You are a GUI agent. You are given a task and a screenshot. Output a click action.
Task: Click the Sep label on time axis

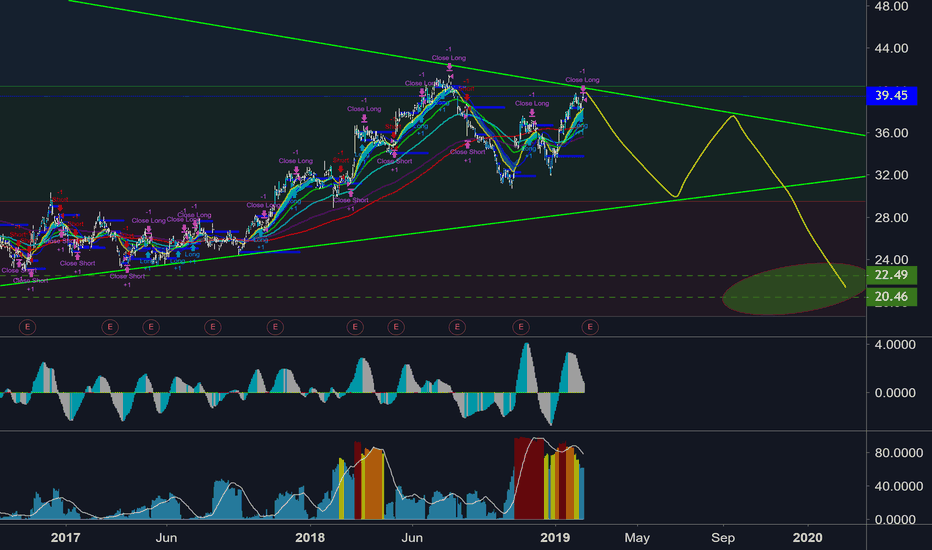(x=723, y=538)
